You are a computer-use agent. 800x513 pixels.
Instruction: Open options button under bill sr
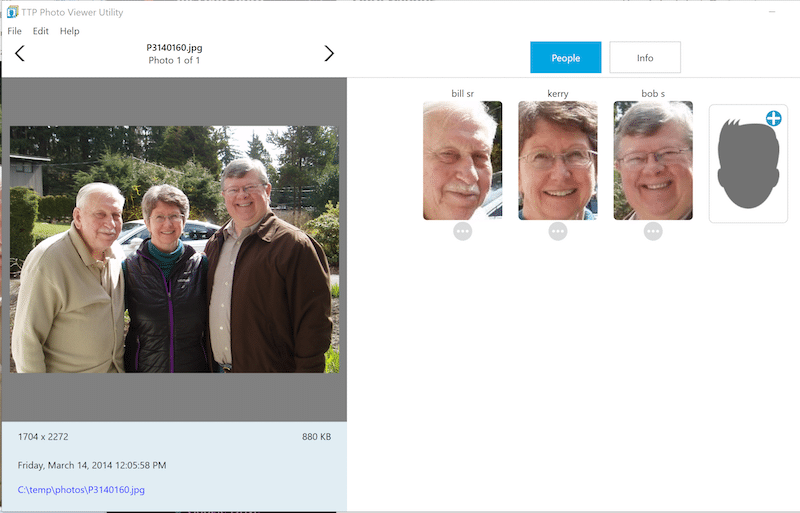pos(462,231)
